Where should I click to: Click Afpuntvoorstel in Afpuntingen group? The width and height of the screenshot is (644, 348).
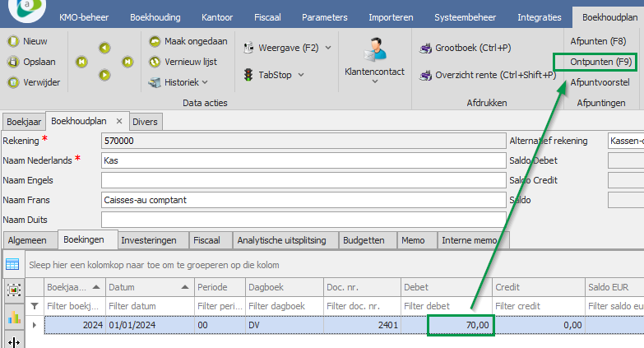(x=600, y=82)
